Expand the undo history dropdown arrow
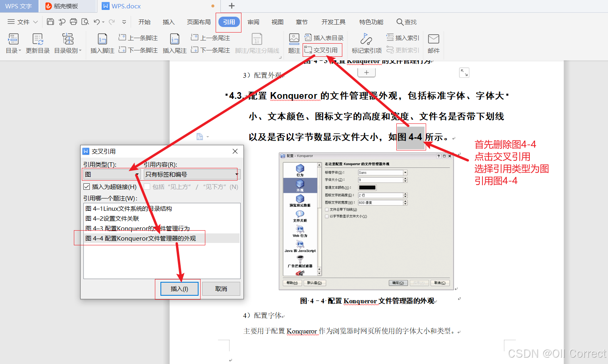The height and width of the screenshot is (364, 608). (103, 22)
